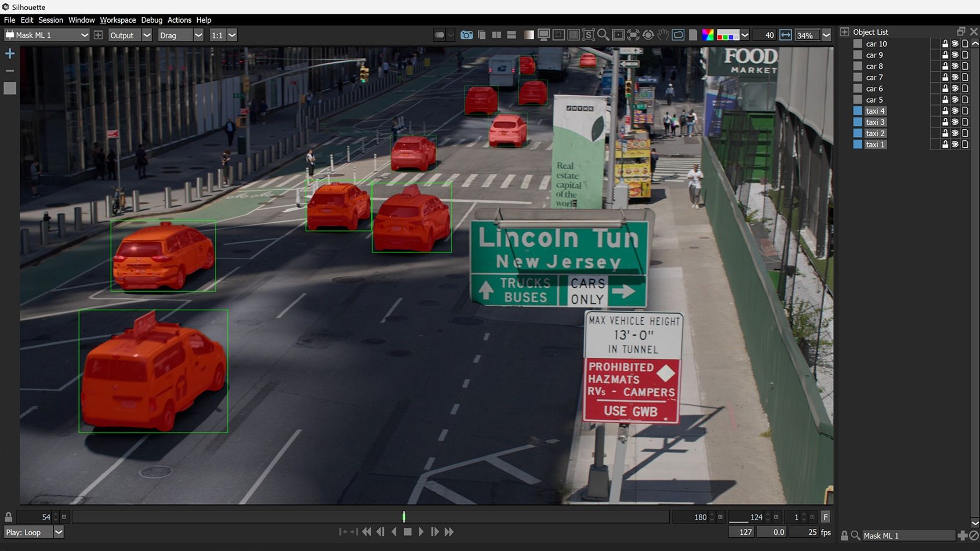The width and height of the screenshot is (980, 551).
Task: Click the blue color swatch beside taxi 2
Action: [858, 133]
